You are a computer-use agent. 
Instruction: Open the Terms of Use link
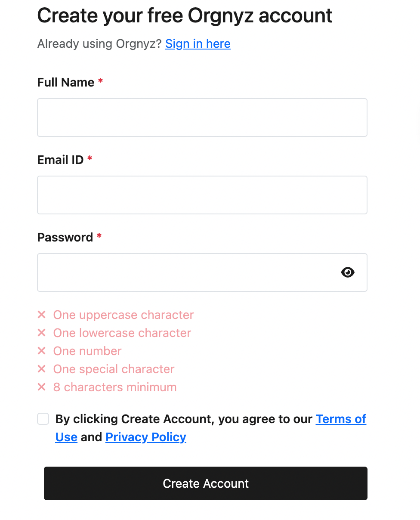tap(340, 419)
